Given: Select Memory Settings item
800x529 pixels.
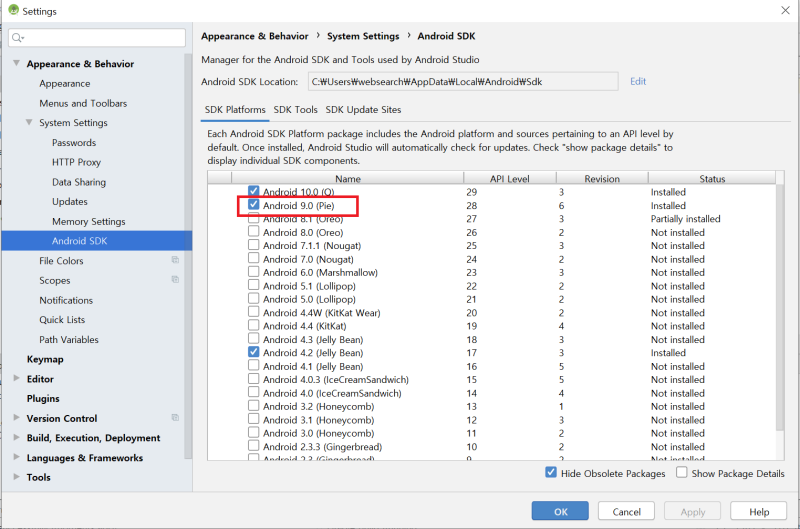Looking at the screenshot, I should tap(89, 221).
